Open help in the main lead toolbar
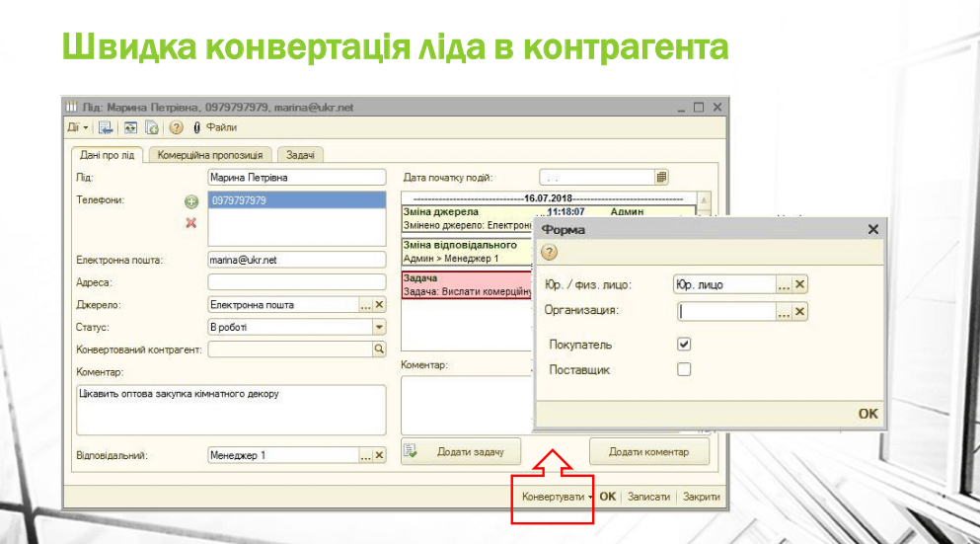The image size is (980, 544). [x=176, y=127]
